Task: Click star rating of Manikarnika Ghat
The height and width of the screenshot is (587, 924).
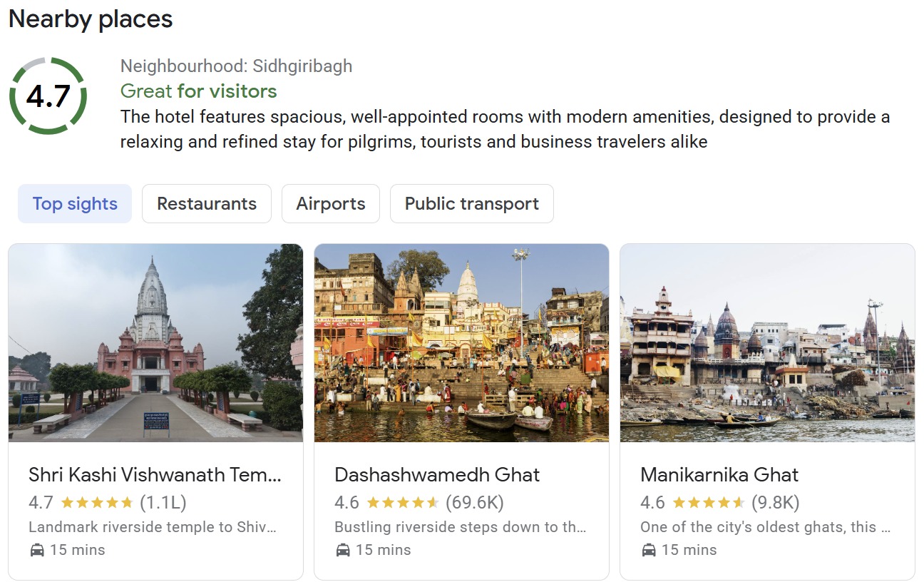Action: tap(709, 503)
